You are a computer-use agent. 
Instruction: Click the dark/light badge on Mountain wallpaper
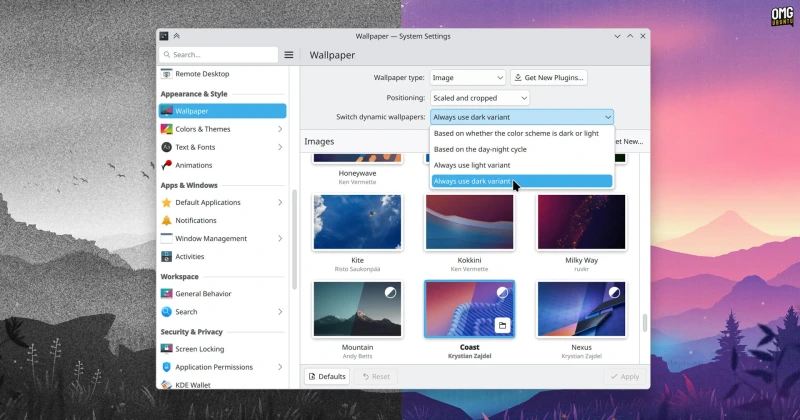click(391, 292)
